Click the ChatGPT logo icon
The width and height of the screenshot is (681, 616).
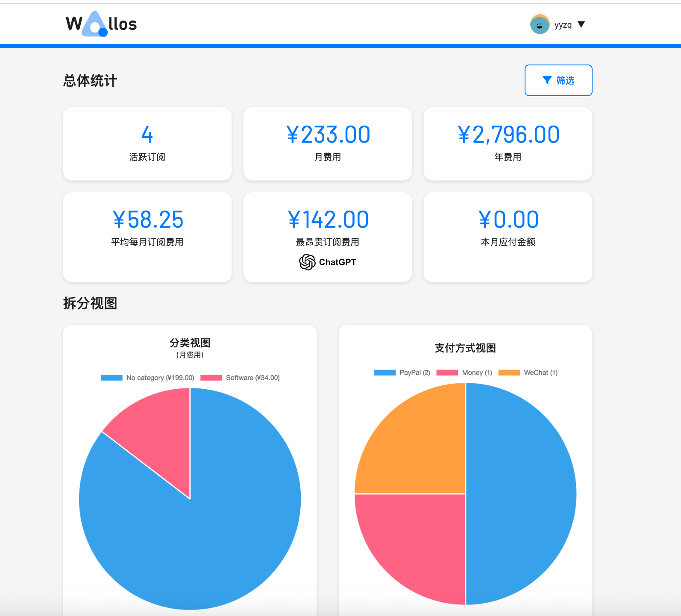(x=307, y=262)
